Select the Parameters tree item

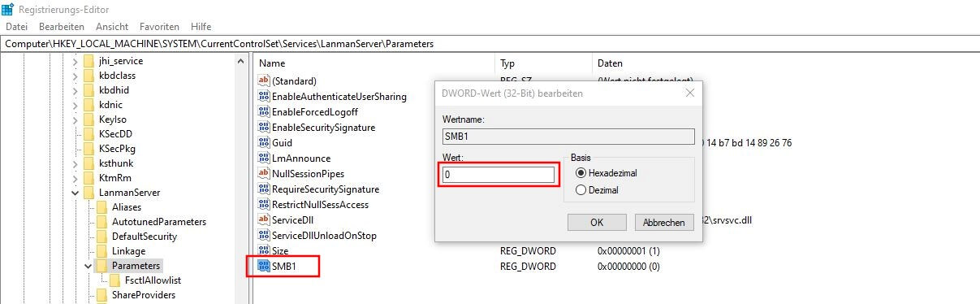pos(136,266)
